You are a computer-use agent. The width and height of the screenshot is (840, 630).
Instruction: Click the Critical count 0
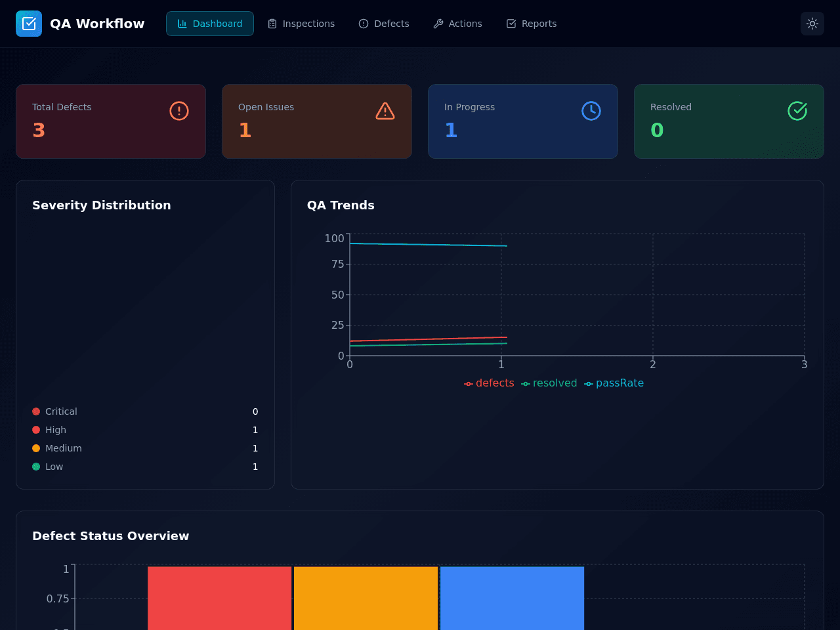point(255,411)
